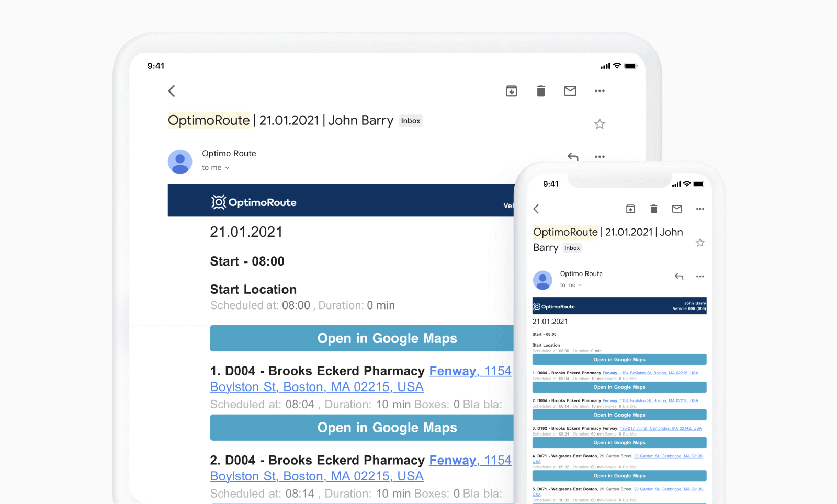Click the reply arrow on the phone
Image resolution: width=837 pixels, height=504 pixels.
pos(679,277)
